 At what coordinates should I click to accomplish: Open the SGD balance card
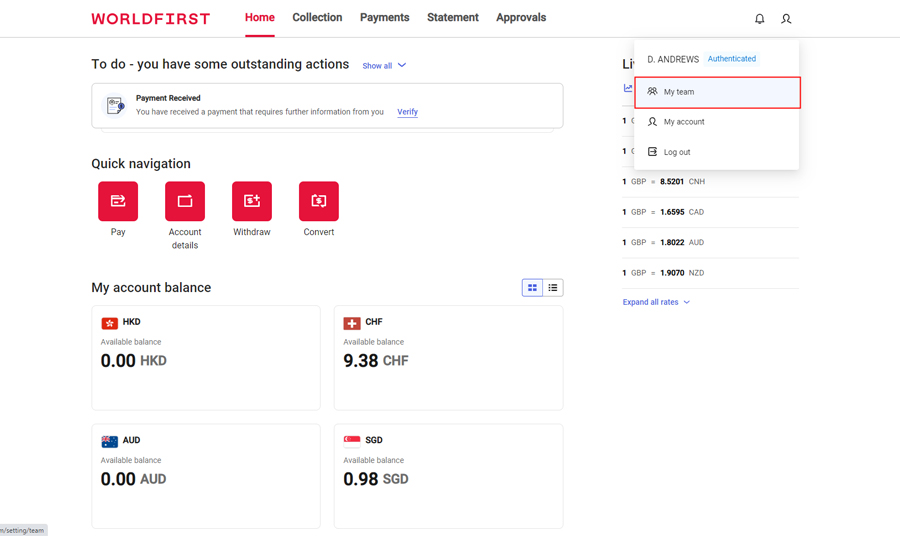coord(448,475)
